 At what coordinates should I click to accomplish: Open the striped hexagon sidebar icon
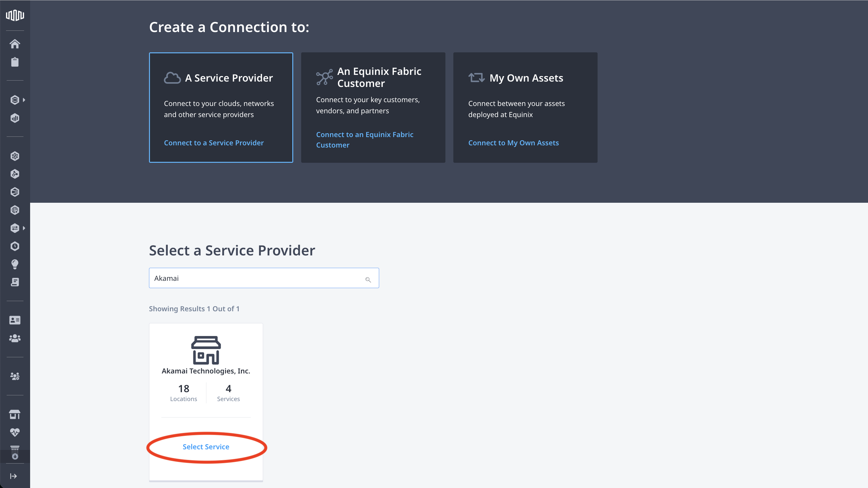coord(15,192)
